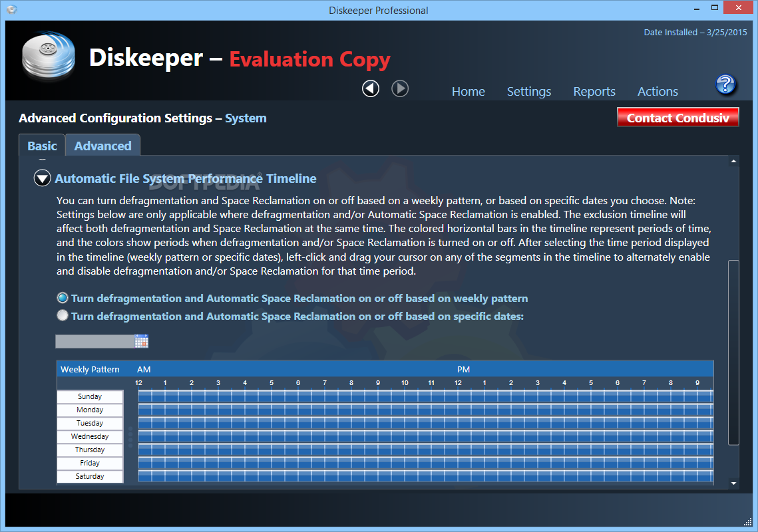
Task: Click the forward navigation arrow icon
Action: pyautogui.click(x=400, y=88)
